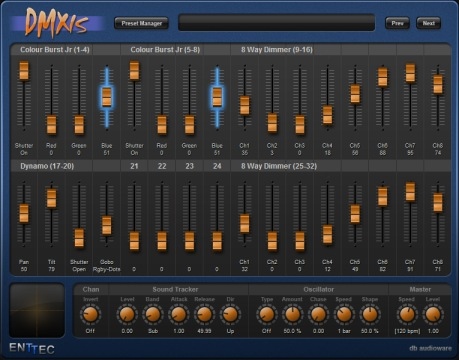This screenshot has height=360, width=459.
Task: Click Ch1 fader of 8 Way Dimmer (25-32)
Action: [245, 223]
